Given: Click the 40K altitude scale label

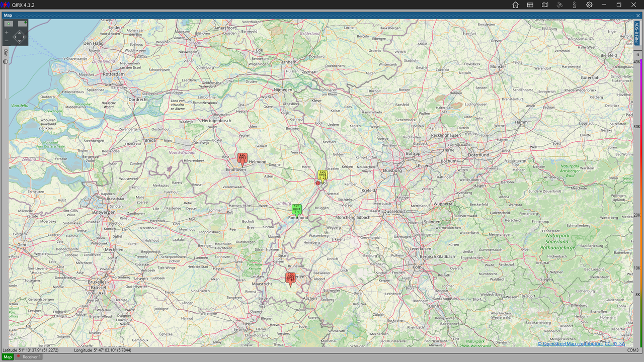Looking at the screenshot, I should [637, 62].
